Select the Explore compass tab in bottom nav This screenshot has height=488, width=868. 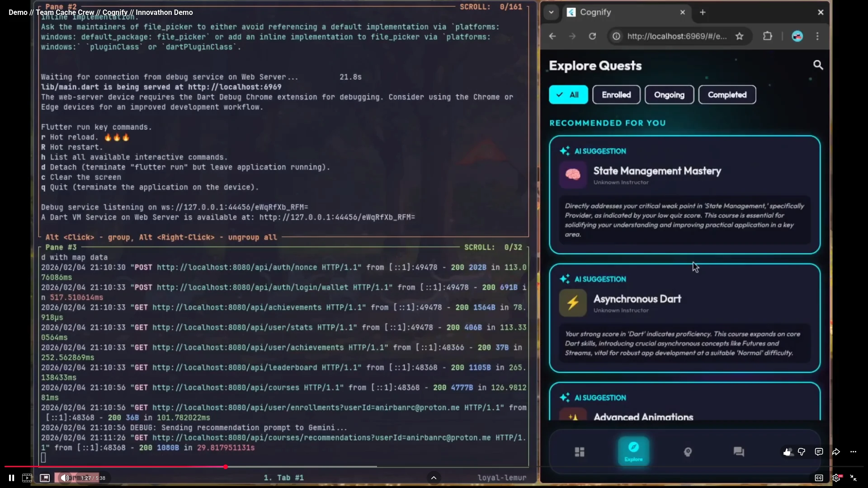click(x=633, y=451)
